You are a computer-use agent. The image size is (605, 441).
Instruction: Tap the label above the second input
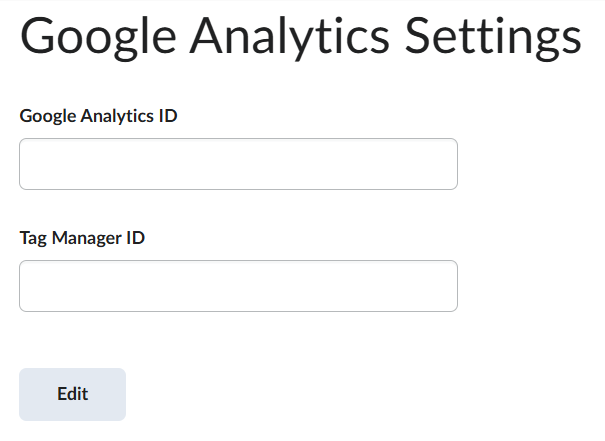[x=82, y=238]
